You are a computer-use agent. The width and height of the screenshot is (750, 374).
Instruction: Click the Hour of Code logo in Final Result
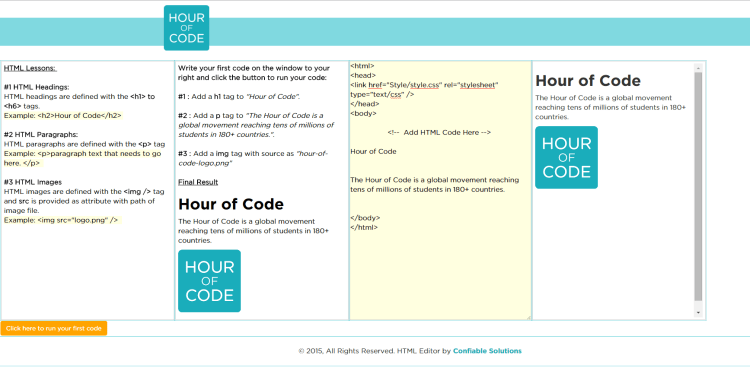[210, 281]
